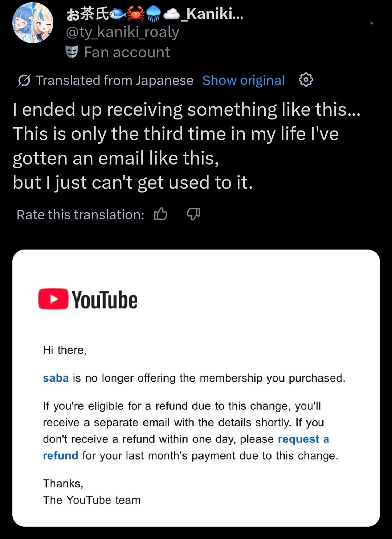Tap the YouTube wordmark in the email
392x539 pixels.
[x=105, y=300]
